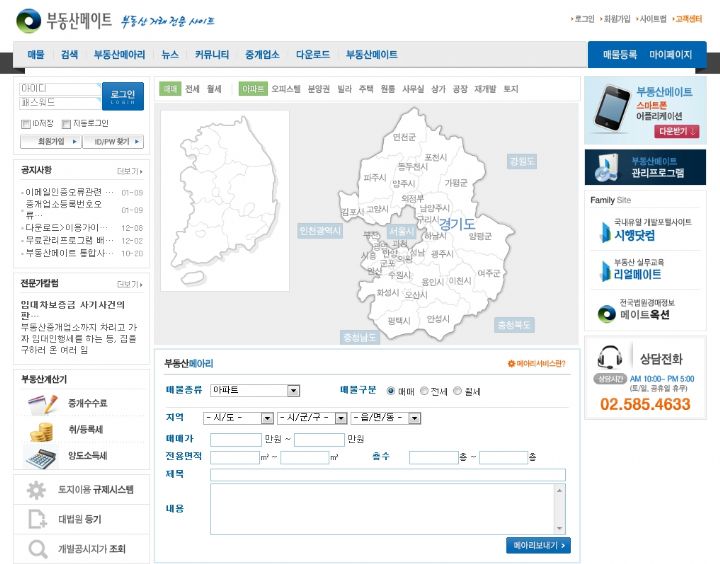Viewport: 720px width, 564px height.
Task: Open the 대법원 등기 document icon
Action: tap(37, 519)
